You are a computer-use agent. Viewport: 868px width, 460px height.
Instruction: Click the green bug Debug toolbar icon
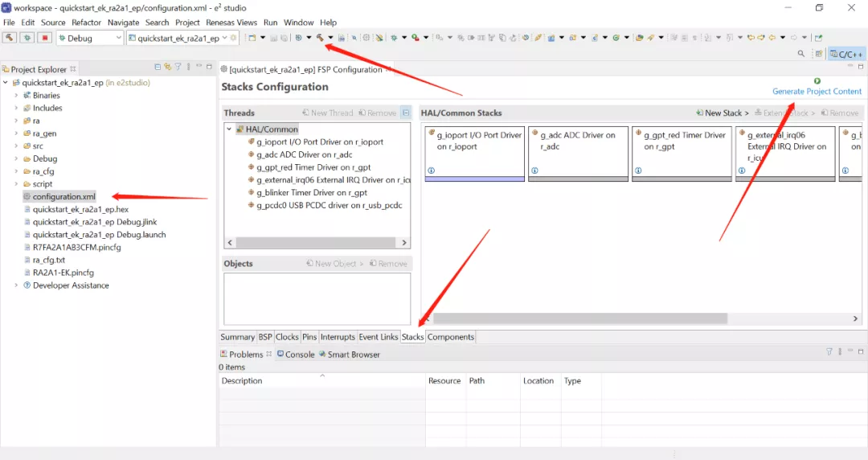click(394, 38)
